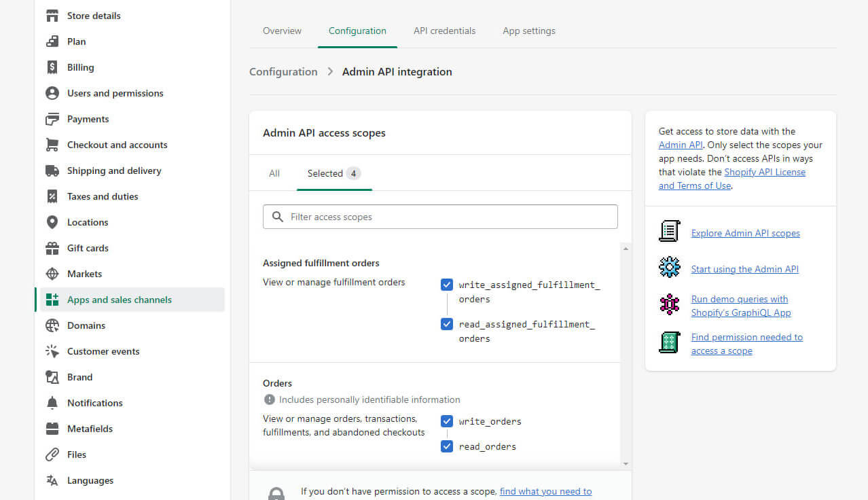Show the All access scopes tab
Viewport: 868px width, 500px height.
tap(274, 173)
